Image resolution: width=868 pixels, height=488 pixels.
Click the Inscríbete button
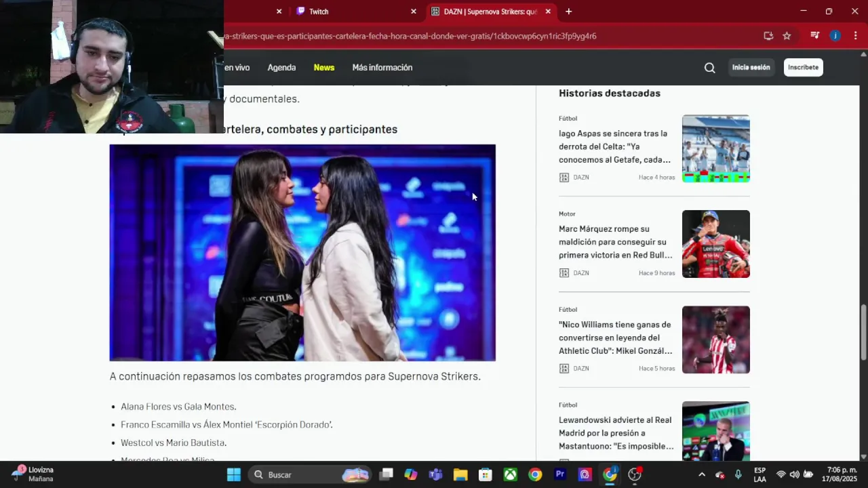click(x=803, y=68)
